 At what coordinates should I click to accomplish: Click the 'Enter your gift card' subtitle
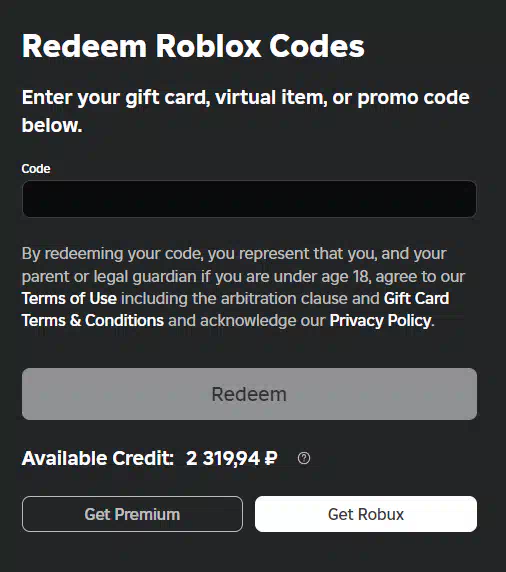[246, 111]
